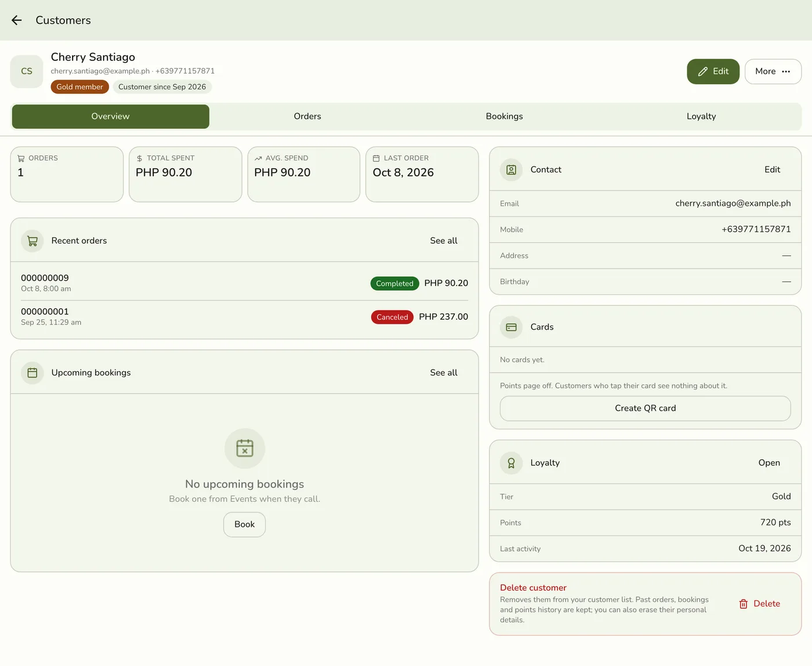Click the Gold member badge
The image size is (812, 666).
[80, 87]
